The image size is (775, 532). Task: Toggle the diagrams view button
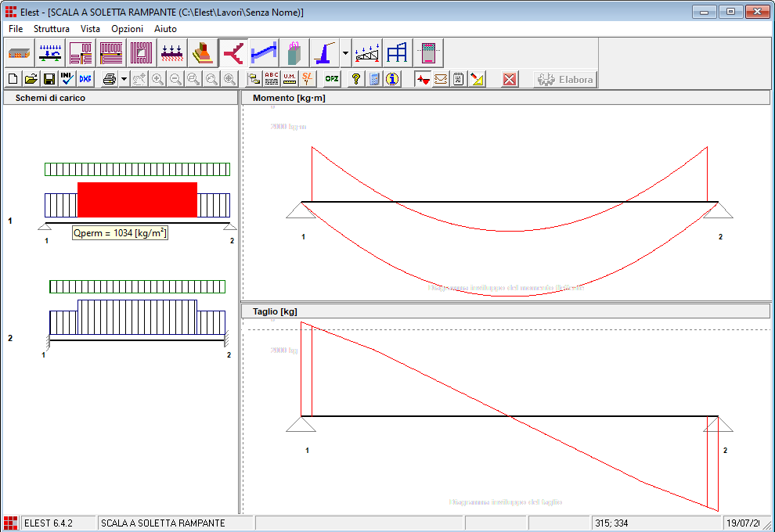(423, 79)
